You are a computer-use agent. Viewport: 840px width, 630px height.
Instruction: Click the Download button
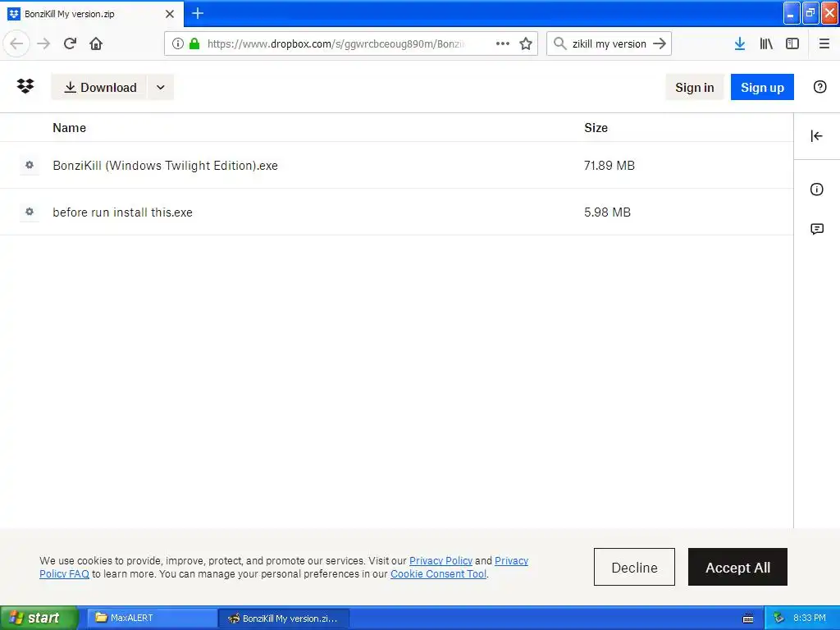[x=99, y=87]
